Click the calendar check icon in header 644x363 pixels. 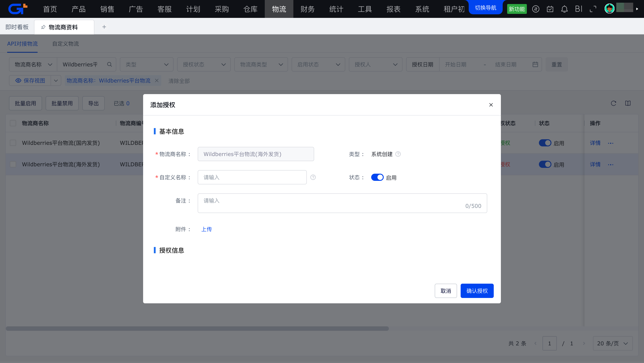coord(550,9)
